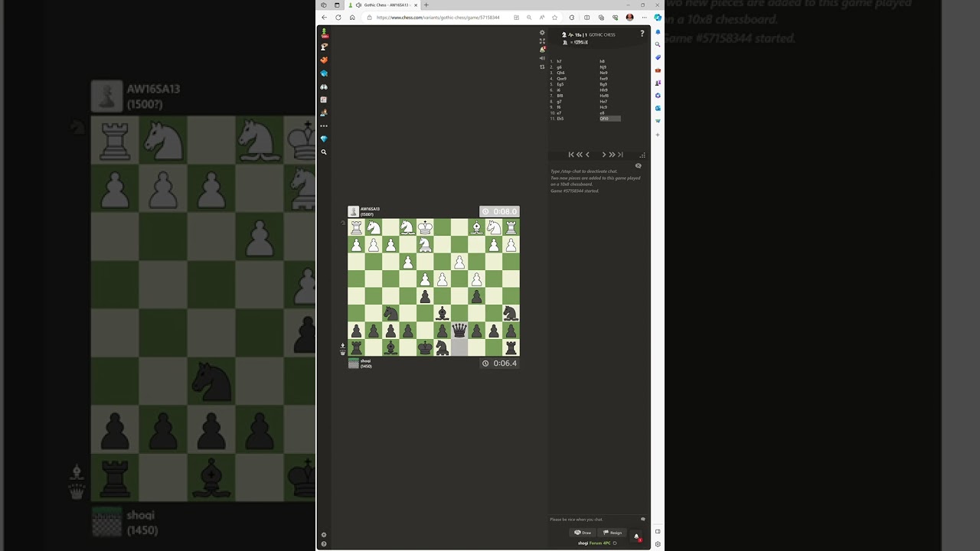Viewport: 980px width, 551px height.
Task: Click the sidebar search magnifier icon
Action: [324, 152]
